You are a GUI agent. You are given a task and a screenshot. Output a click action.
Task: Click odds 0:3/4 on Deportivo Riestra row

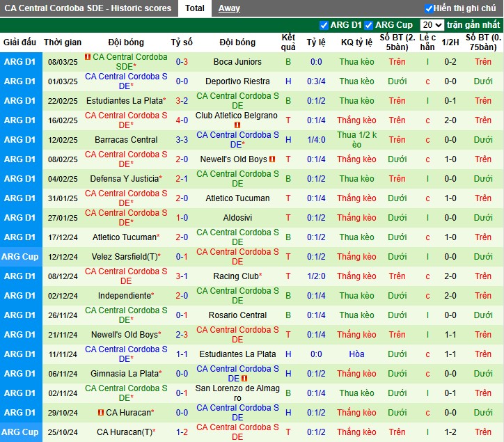pos(316,81)
